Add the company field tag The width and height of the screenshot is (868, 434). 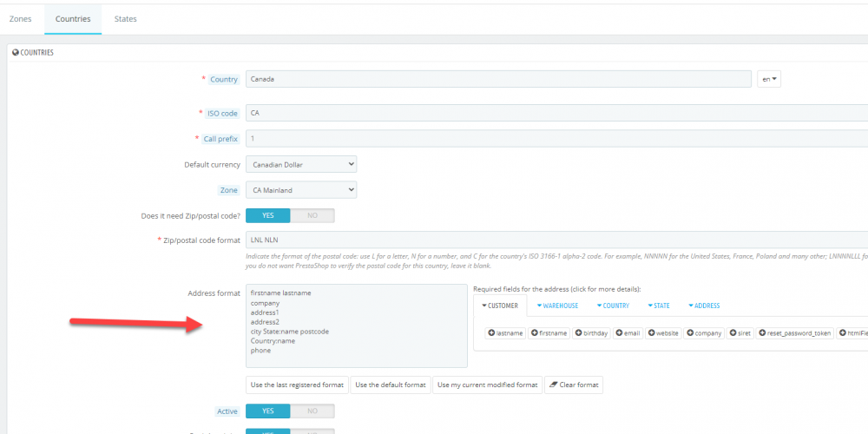(x=704, y=333)
